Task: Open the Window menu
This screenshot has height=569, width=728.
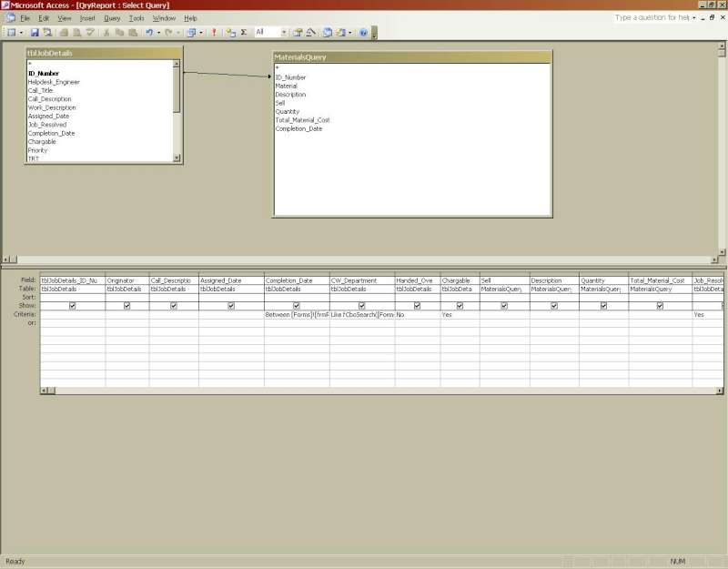Action: (164, 18)
